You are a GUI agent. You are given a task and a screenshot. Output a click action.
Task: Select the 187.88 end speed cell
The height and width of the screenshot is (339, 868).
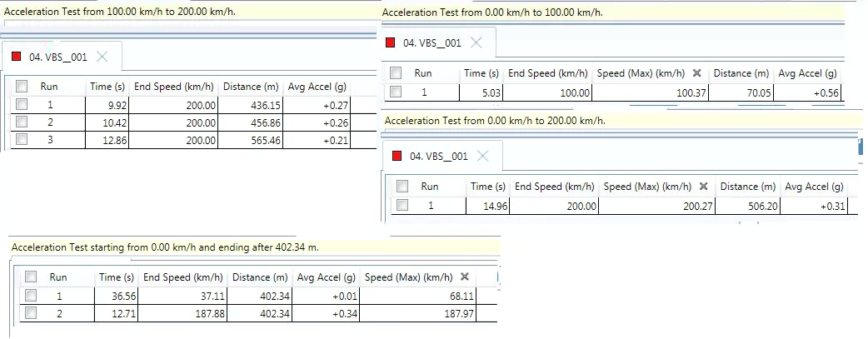click(182, 312)
